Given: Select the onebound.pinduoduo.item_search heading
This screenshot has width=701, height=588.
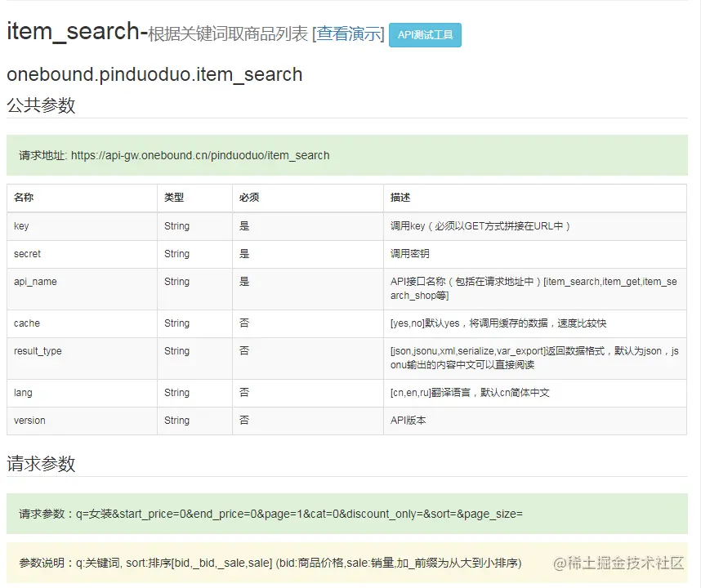Looking at the screenshot, I should click(154, 74).
